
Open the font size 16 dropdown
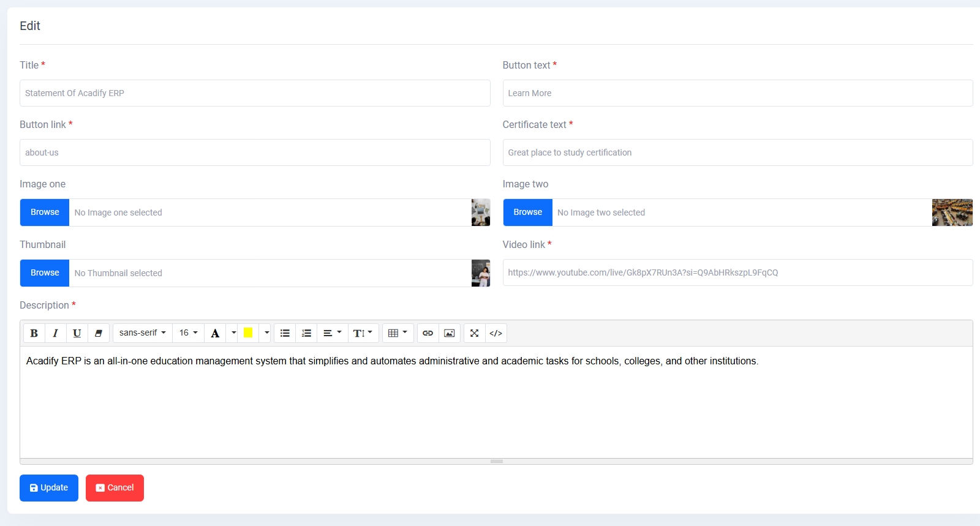(188, 333)
